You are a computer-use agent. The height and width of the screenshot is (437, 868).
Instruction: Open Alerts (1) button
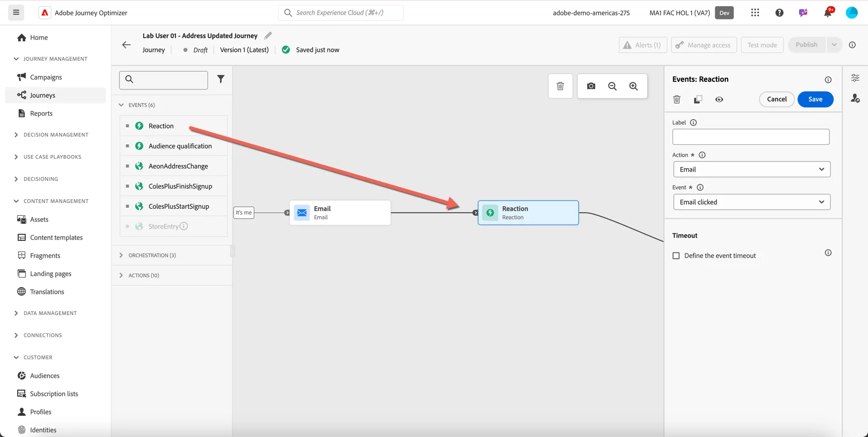click(643, 45)
